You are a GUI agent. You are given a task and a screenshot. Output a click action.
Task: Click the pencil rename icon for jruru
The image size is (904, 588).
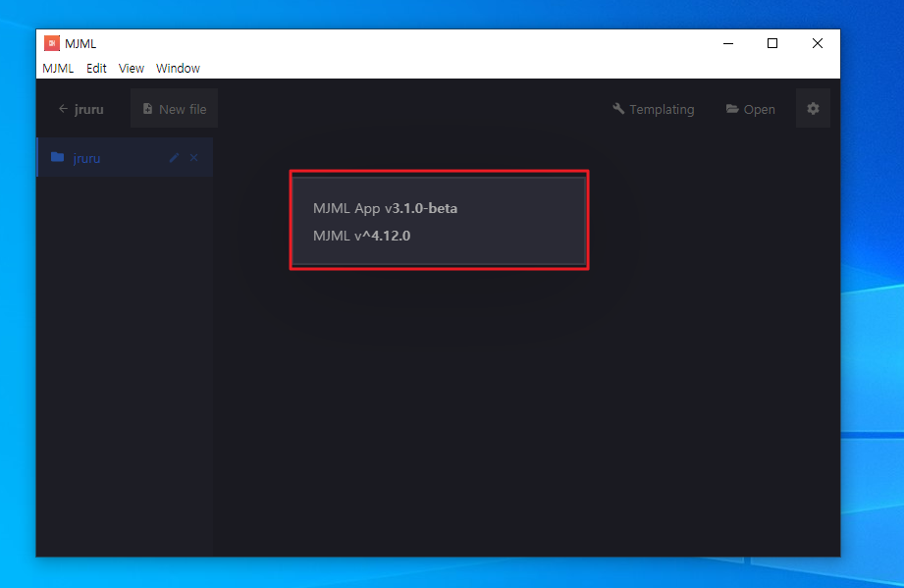174,157
